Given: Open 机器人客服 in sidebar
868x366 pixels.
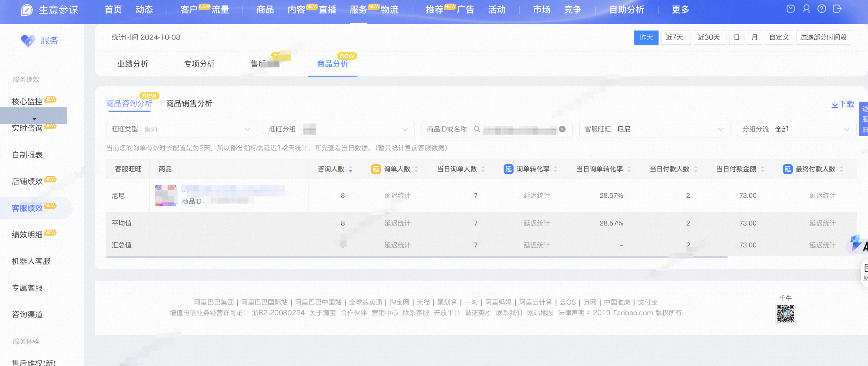Looking at the screenshot, I should click(x=31, y=261).
